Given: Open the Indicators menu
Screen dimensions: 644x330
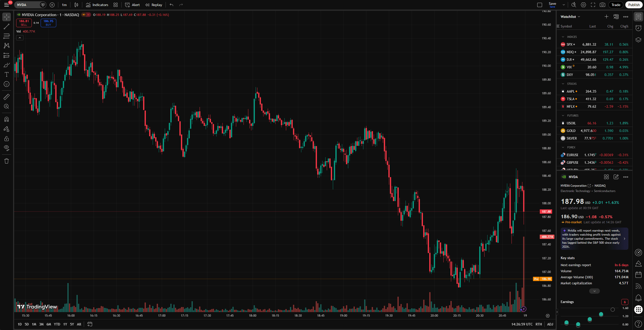Looking at the screenshot, I should (x=97, y=5).
